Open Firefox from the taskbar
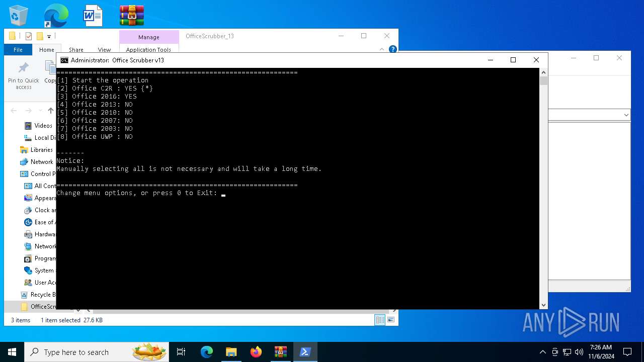The width and height of the screenshot is (644, 362). 256,352
